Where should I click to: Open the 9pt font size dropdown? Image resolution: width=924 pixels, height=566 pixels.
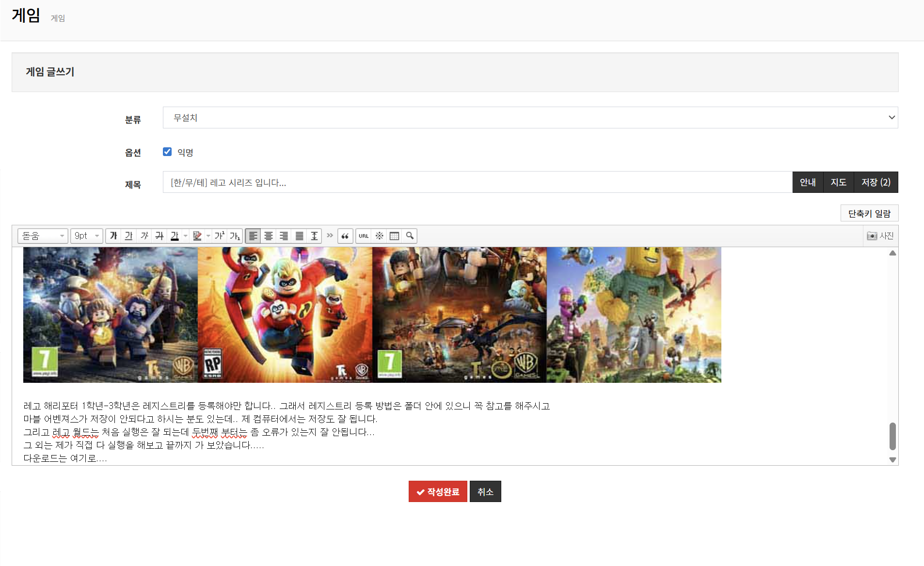coord(86,236)
